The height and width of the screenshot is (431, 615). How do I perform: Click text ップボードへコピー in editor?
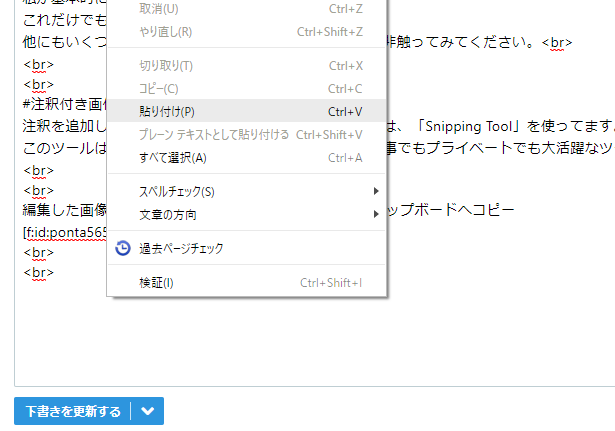coord(451,210)
